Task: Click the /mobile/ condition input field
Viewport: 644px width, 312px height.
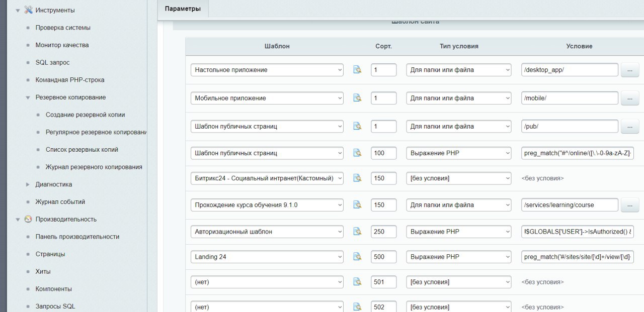Action: [x=569, y=98]
